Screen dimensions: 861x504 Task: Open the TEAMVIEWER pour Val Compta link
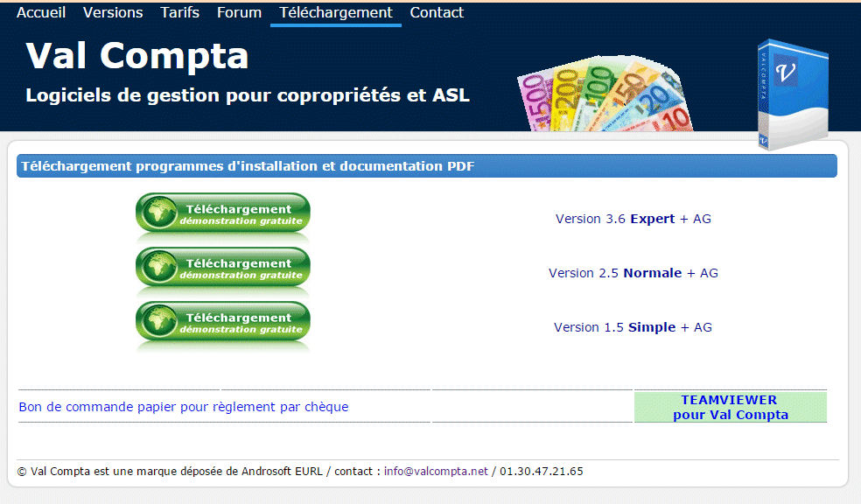(x=731, y=408)
